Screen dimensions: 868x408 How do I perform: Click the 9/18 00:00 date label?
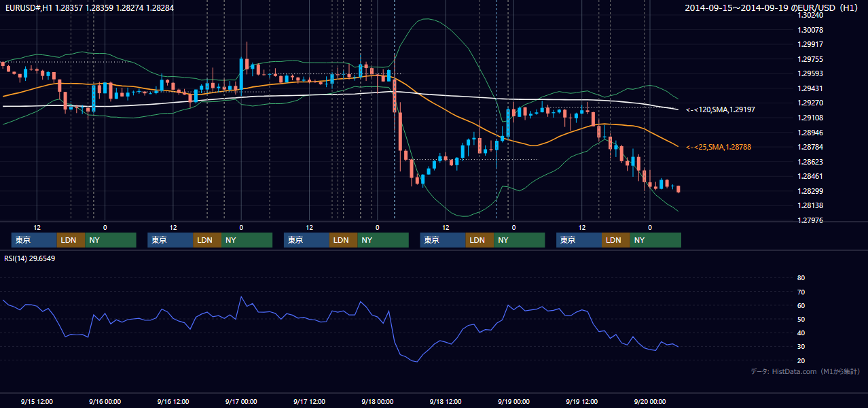point(377,402)
